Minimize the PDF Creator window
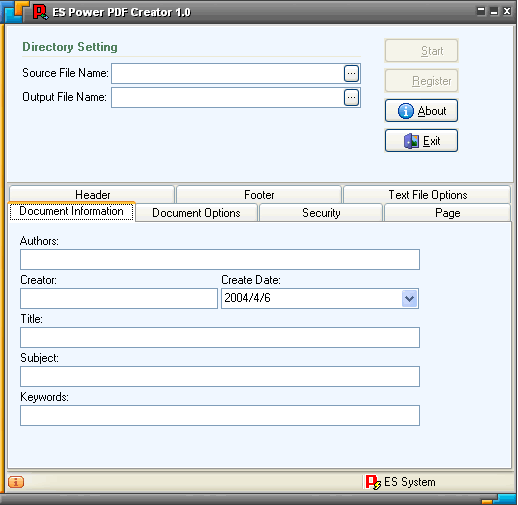 (x=494, y=11)
